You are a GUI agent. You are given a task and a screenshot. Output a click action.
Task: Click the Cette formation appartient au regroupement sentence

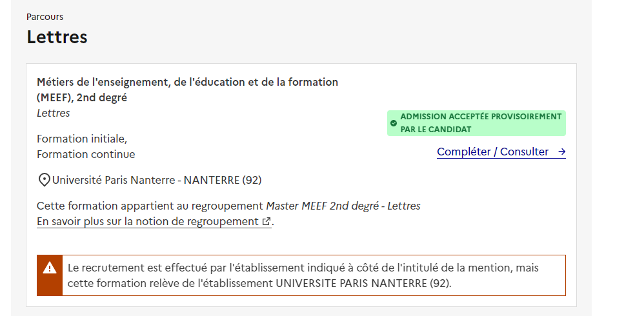[x=150, y=206]
